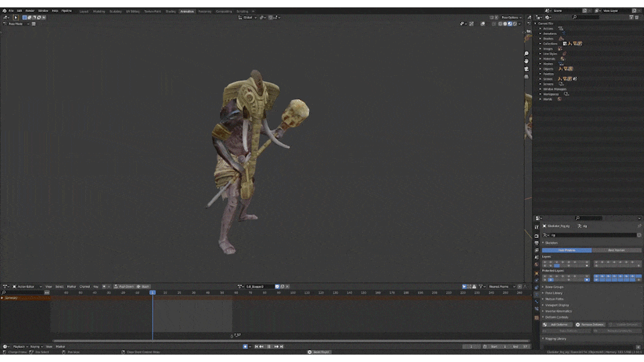Screen dimensions: 644x362
Task: Click the Blender logo menu icon
Action: pyautogui.click(x=3, y=11)
